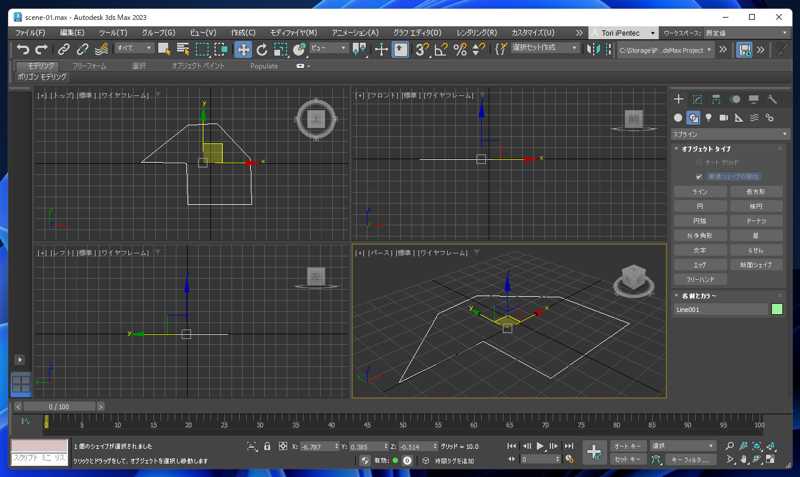Select the Geometry sphere category icon
The width and height of the screenshot is (800, 477).
tap(678, 118)
